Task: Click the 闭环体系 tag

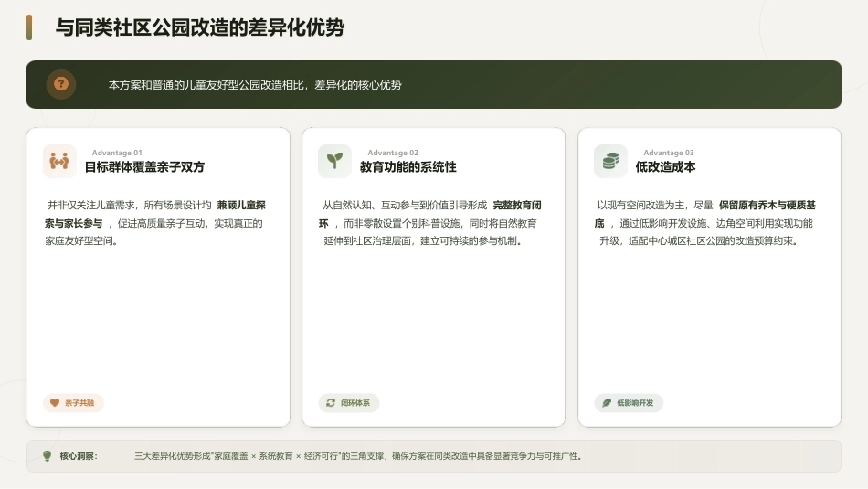Action: point(349,402)
